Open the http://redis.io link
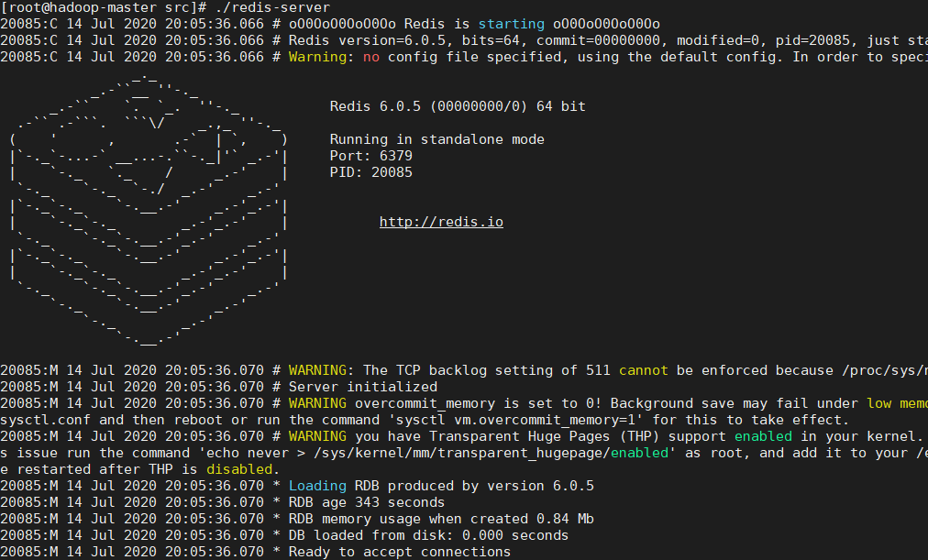This screenshot has width=928, height=560. pos(441,222)
